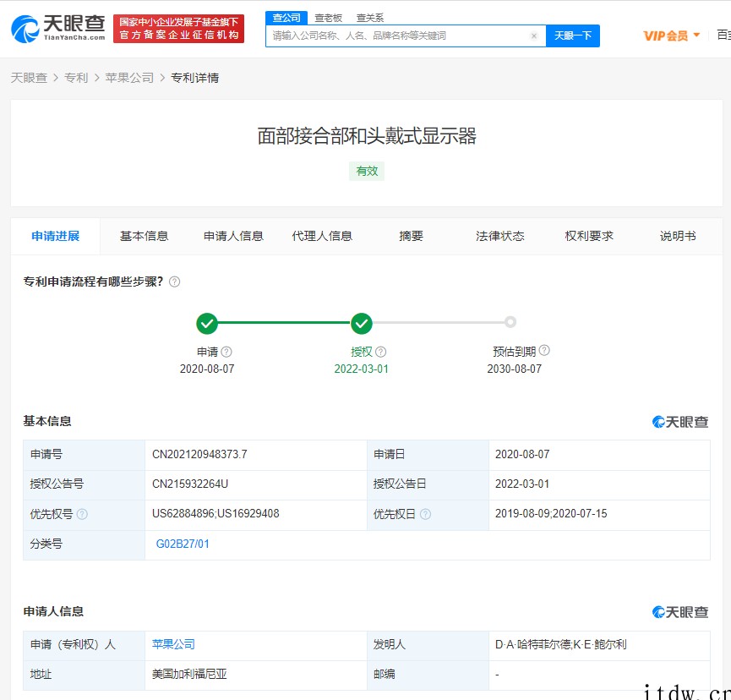The image size is (731, 700).
Task: Clear the search box with the x icon
Action: (x=534, y=36)
